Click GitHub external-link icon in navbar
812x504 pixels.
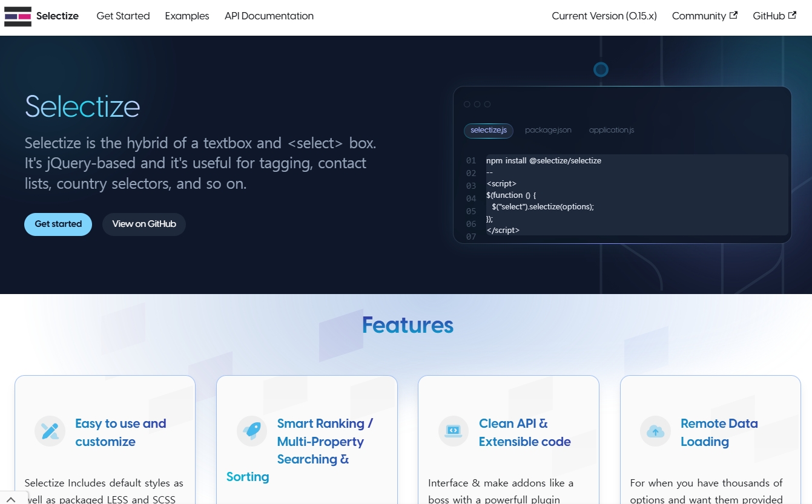point(793,15)
